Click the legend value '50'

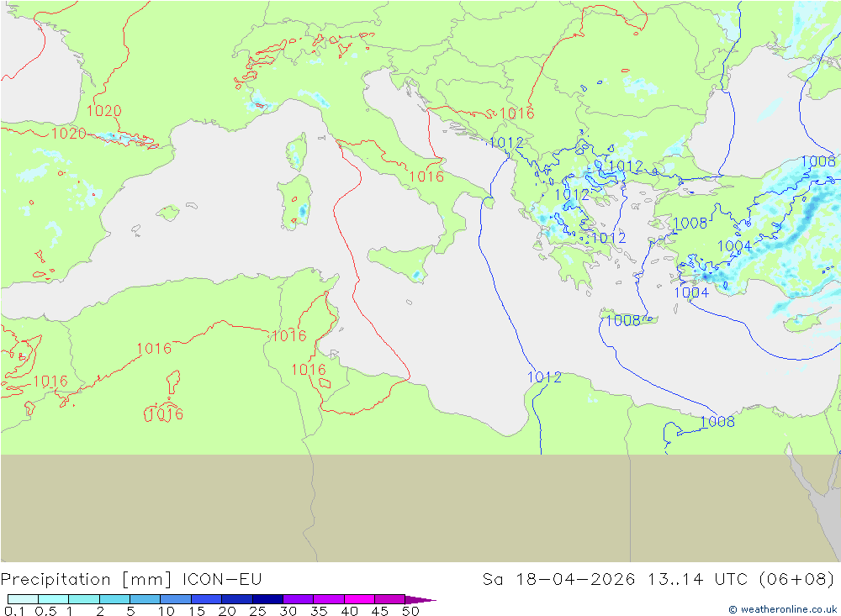(x=410, y=611)
